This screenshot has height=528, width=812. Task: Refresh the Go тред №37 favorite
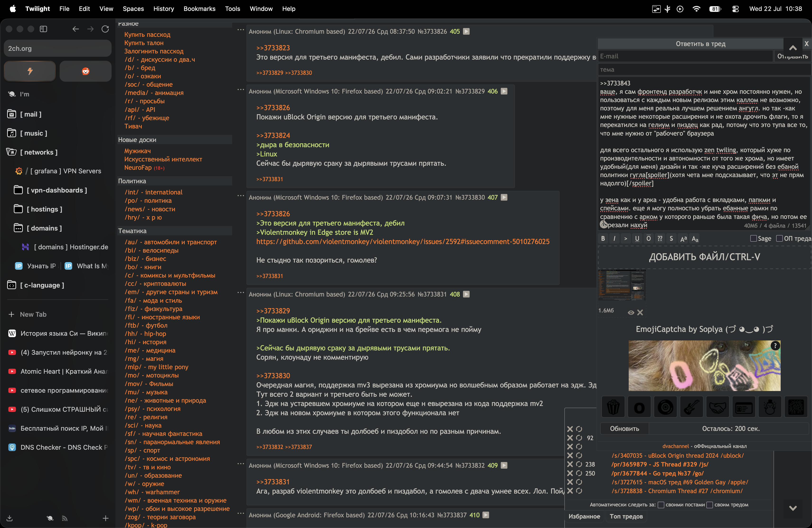tap(579, 473)
